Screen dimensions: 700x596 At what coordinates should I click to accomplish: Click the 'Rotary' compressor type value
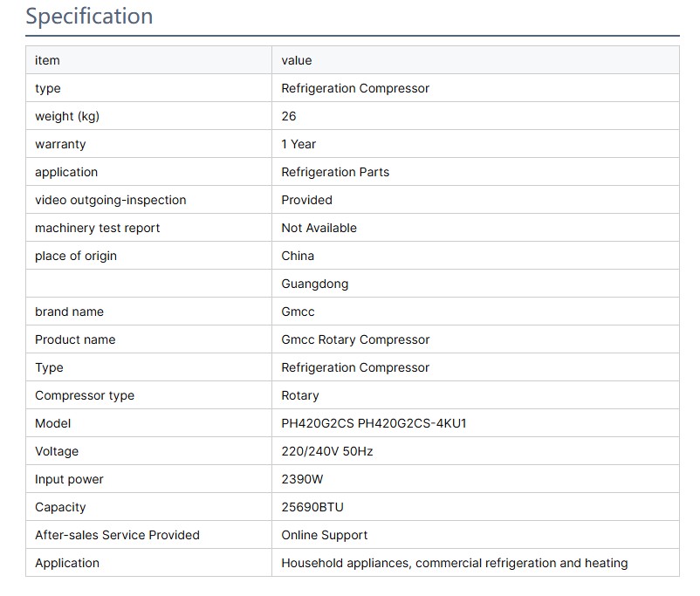click(300, 395)
